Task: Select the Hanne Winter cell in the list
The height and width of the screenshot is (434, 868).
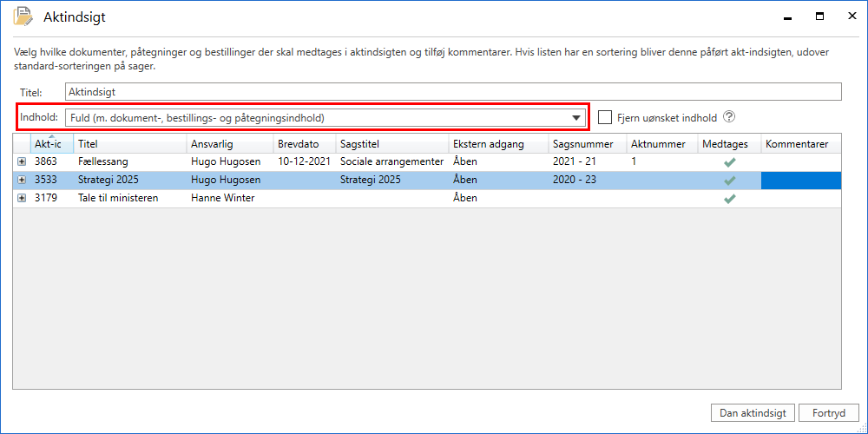Action: (x=220, y=198)
